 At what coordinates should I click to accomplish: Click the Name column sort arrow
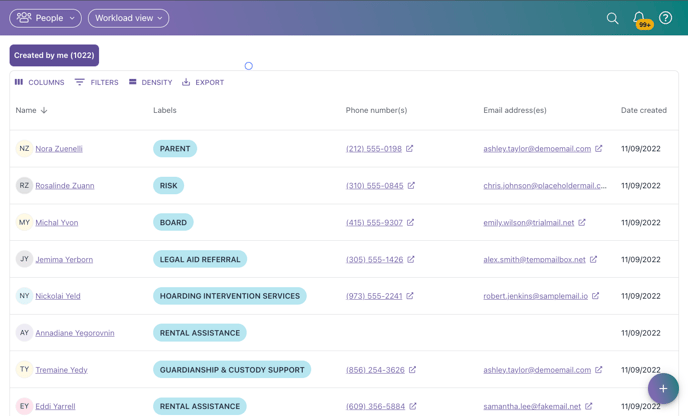coord(44,111)
